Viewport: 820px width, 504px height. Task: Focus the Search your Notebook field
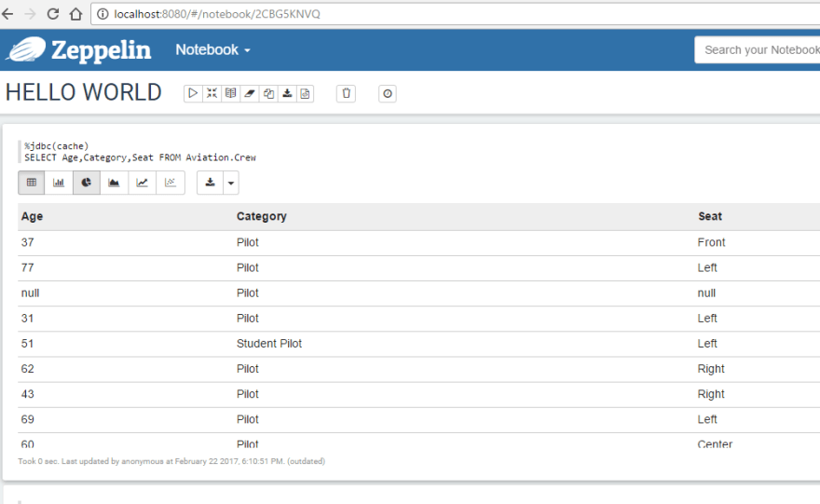(758, 49)
